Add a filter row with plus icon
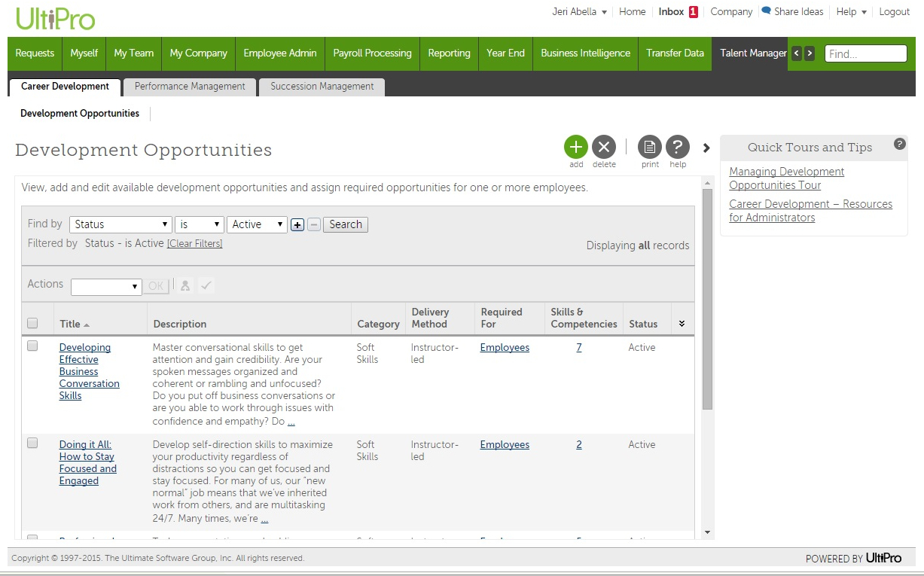The height and width of the screenshot is (576, 924). click(x=297, y=224)
